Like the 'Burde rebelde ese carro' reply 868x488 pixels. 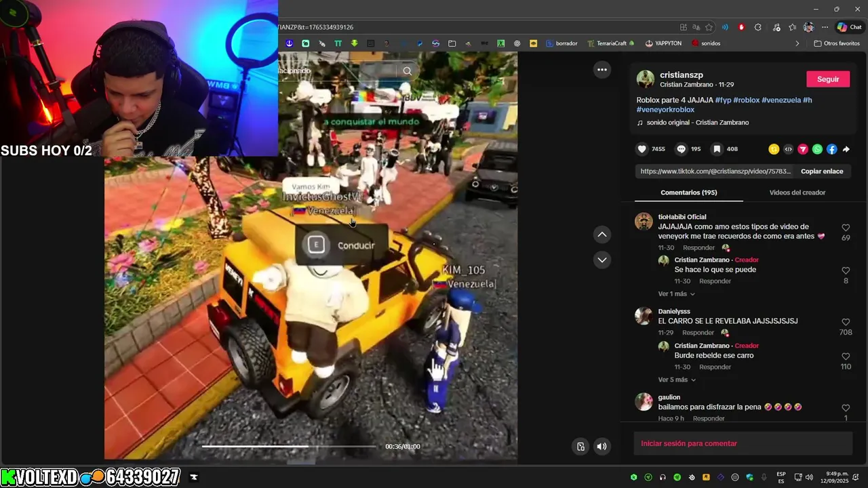(846, 357)
